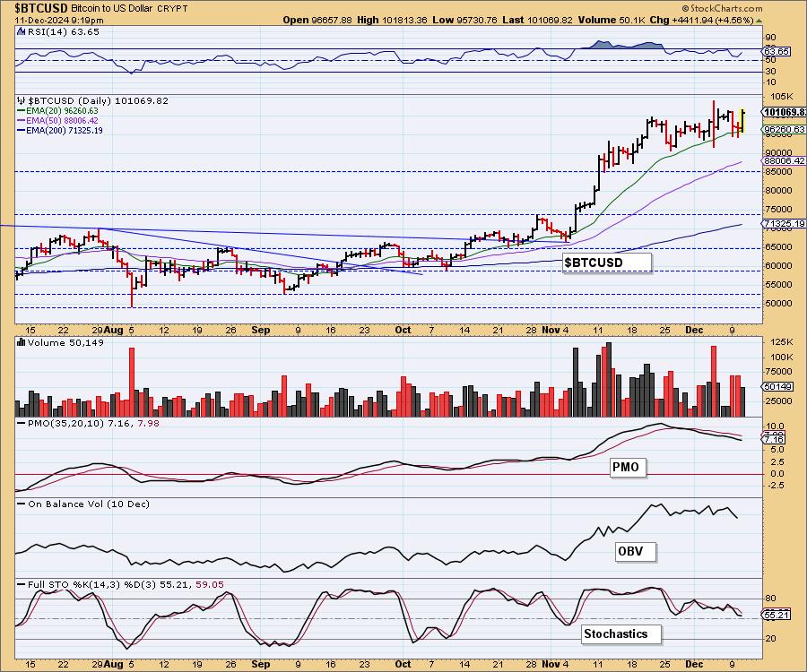
Task: Open the StockCharts.com attribution link
Action: pos(723,8)
